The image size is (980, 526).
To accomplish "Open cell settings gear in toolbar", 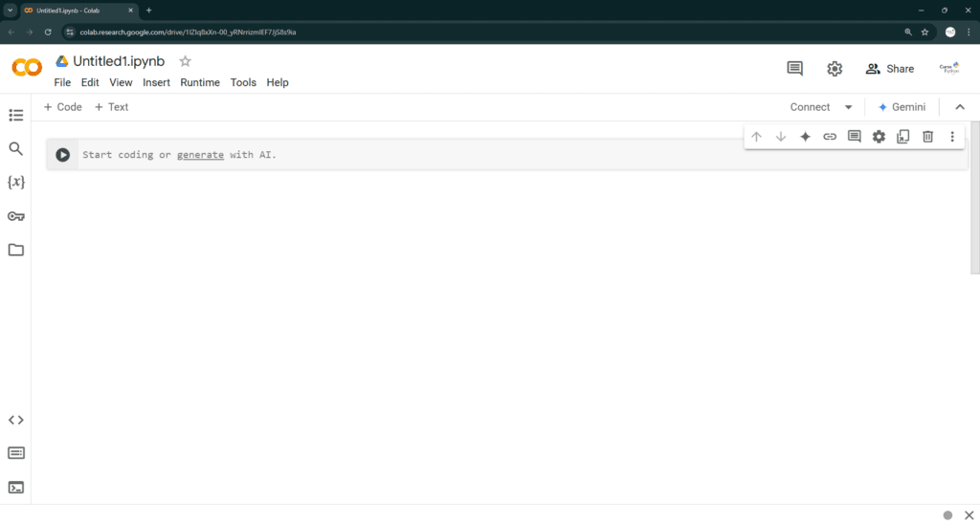I will click(x=879, y=137).
